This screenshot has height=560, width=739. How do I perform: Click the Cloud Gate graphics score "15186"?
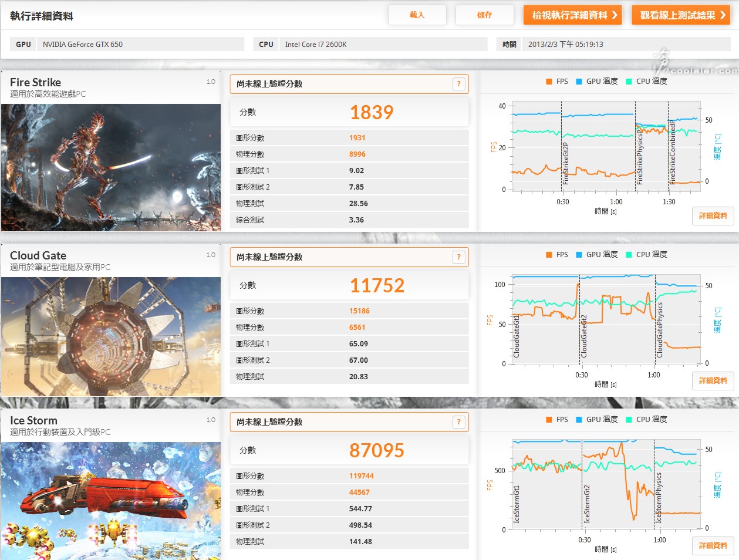point(359,311)
